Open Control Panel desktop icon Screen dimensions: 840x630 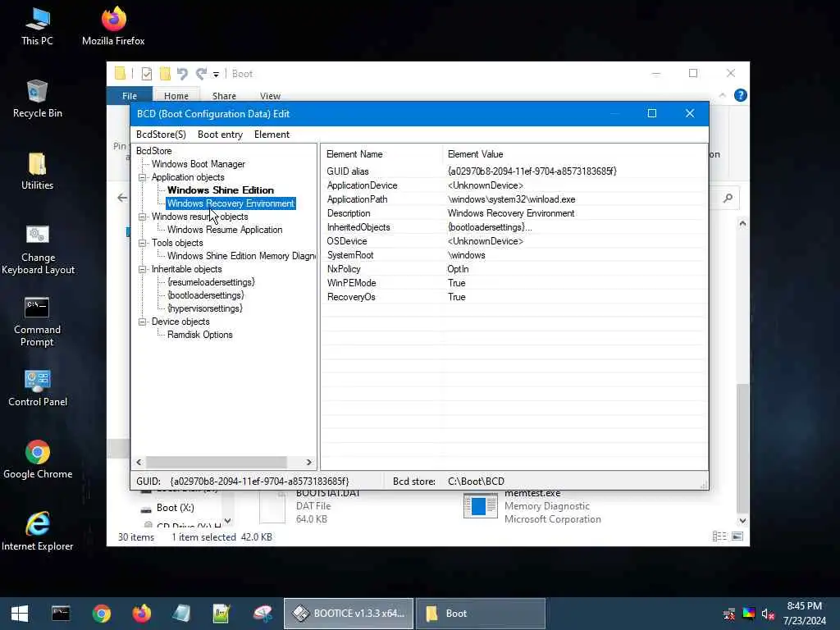38,388
